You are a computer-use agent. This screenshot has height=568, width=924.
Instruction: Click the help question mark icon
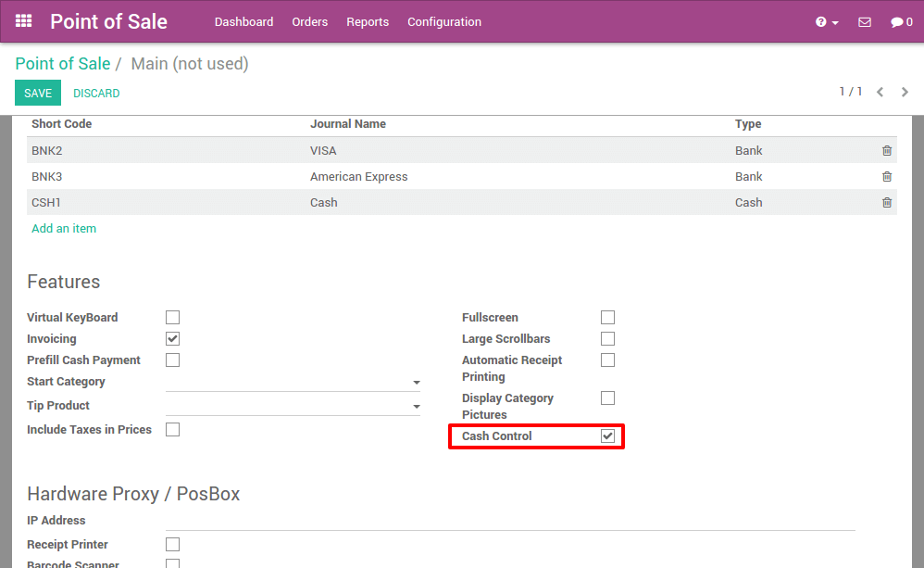821,22
